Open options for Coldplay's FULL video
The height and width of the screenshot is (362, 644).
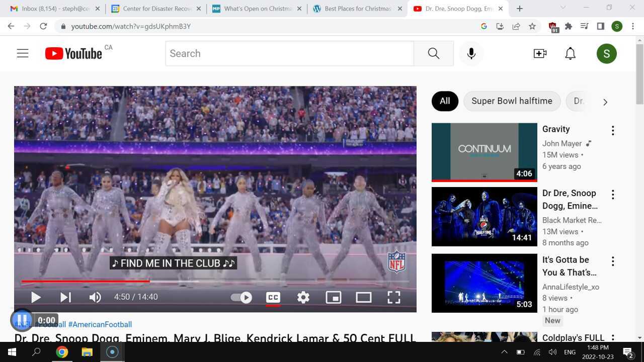click(x=613, y=338)
